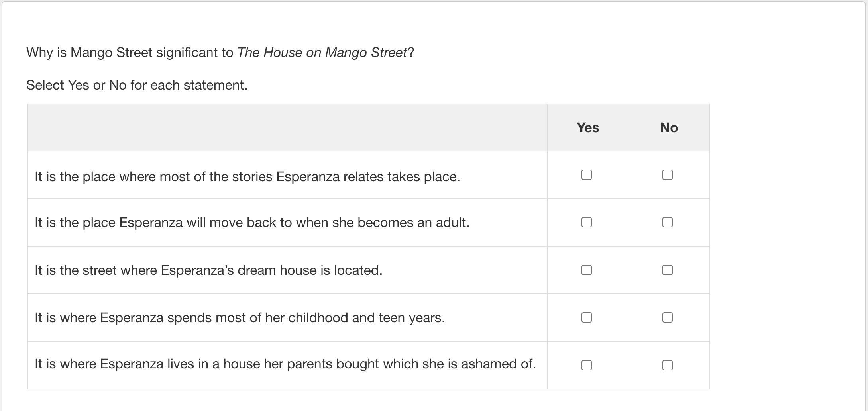Select Yes for 'move back to when adult'
This screenshot has height=411, width=868.
pyautogui.click(x=586, y=222)
